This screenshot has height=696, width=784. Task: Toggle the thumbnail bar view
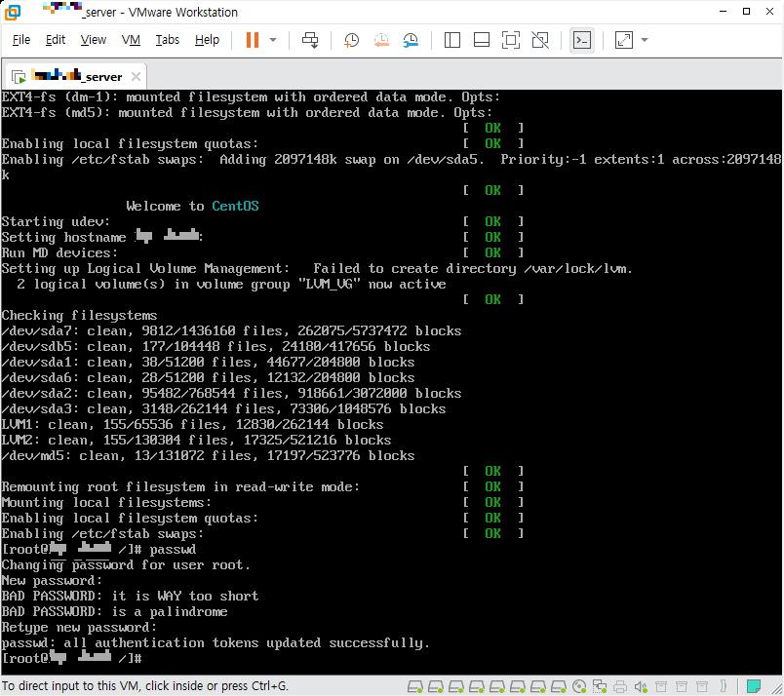(x=482, y=40)
